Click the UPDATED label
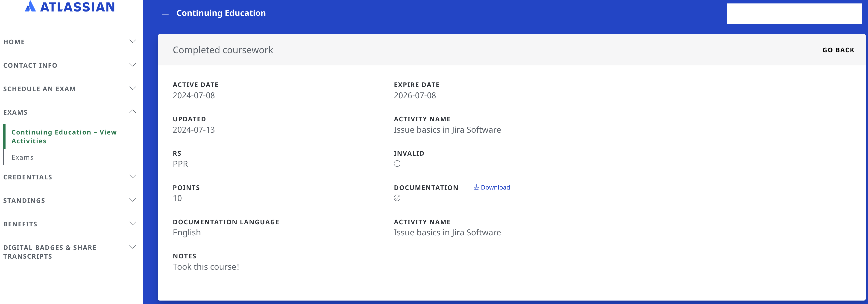 (189, 119)
